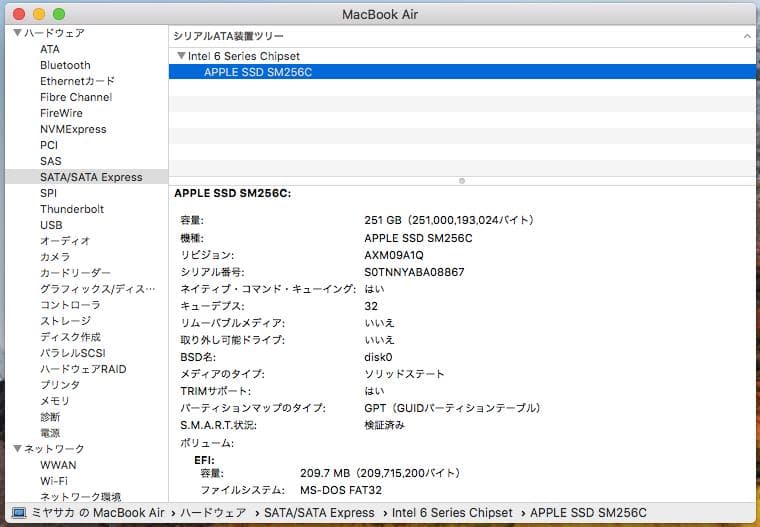Open NVMExpress in the sidebar
The width and height of the screenshot is (760, 527).
tap(73, 129)
